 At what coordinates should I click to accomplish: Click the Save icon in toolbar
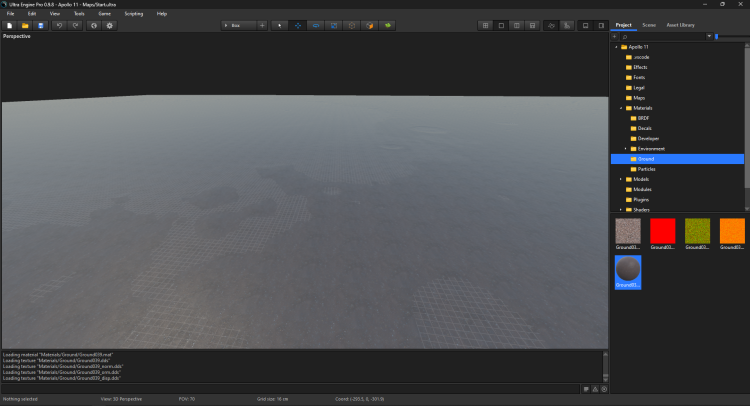(41, 25)
